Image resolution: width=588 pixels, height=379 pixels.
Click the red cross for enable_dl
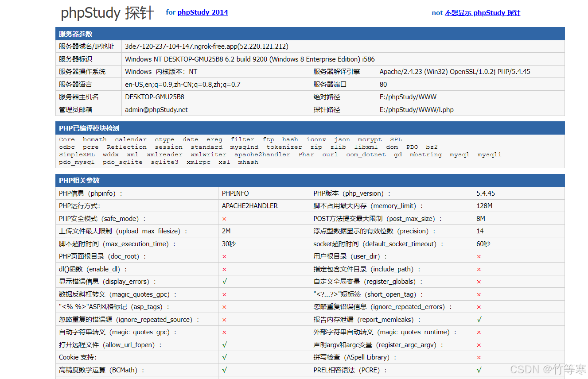point(224,269)
